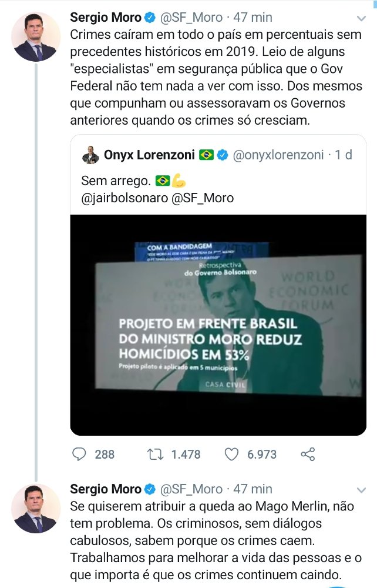Retweet the tweet with 1.478 retweets

155,454
